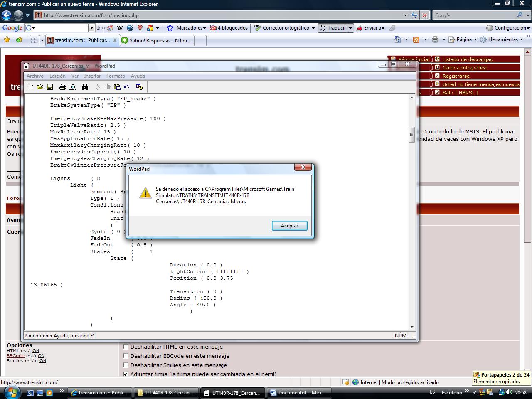Click the Find binoculars icon
The width and height of the screenshot is (532, 399).
pyautogui.click(x=85, y=87)
